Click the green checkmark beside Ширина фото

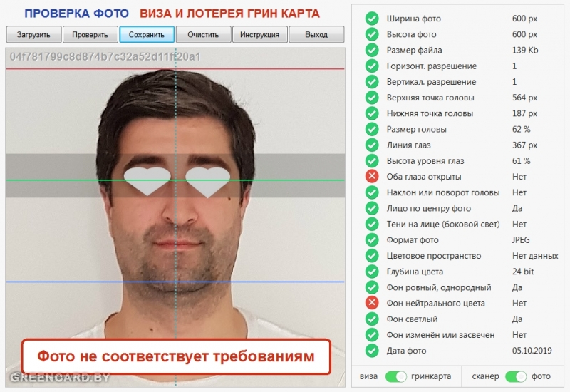pos(372,19)
